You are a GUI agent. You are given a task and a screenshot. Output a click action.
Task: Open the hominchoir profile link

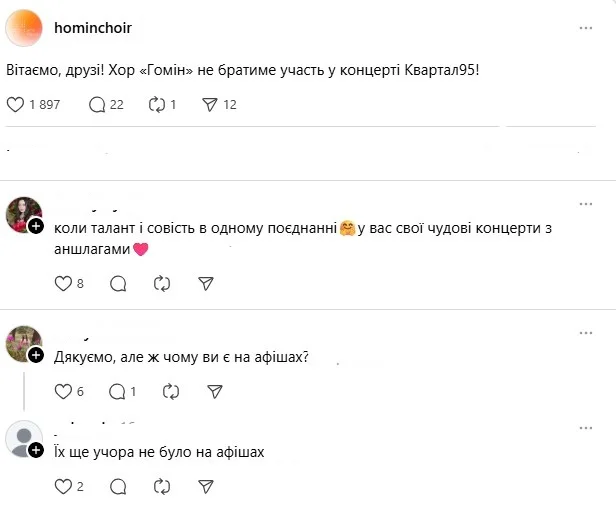pyautogui.click(x=92, y=28)
